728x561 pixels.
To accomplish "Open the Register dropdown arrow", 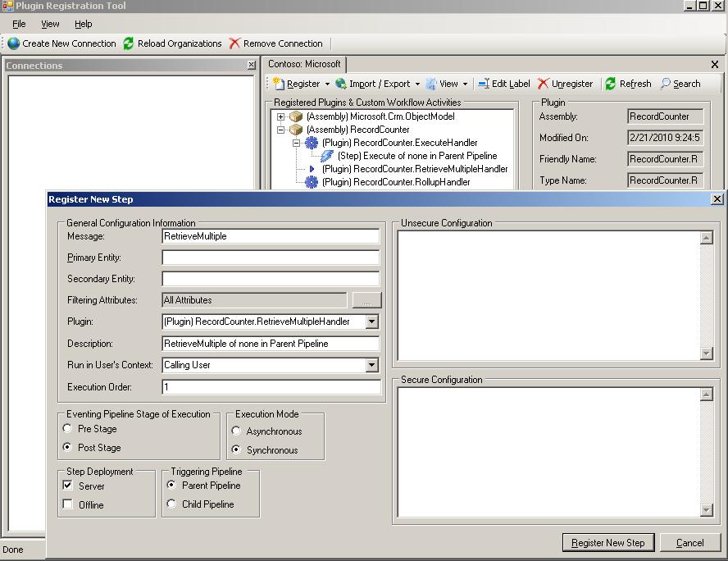I will click(x=327, y=84).
